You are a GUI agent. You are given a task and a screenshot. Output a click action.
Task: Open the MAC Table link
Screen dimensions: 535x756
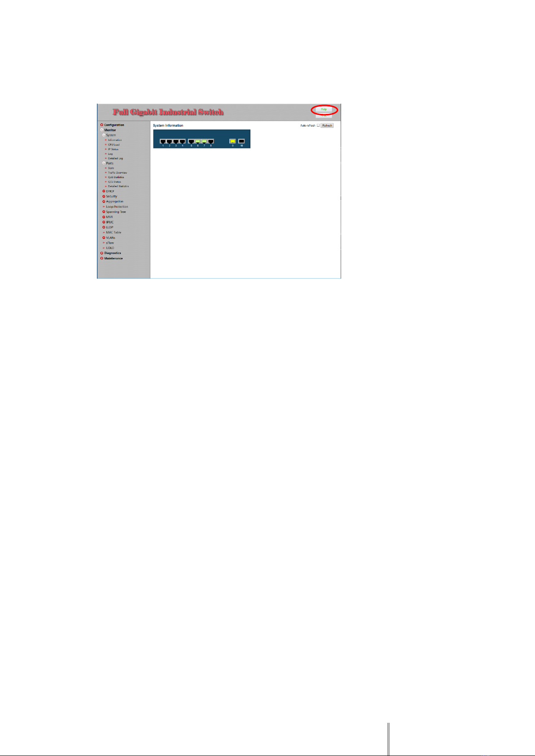(x=114, y=232)
